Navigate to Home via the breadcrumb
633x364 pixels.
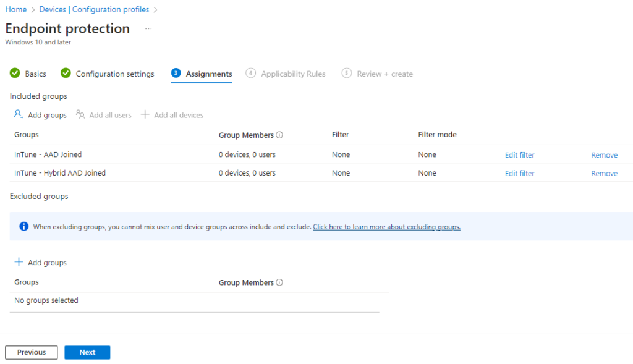pyautogui.click(x=15, y=9)
